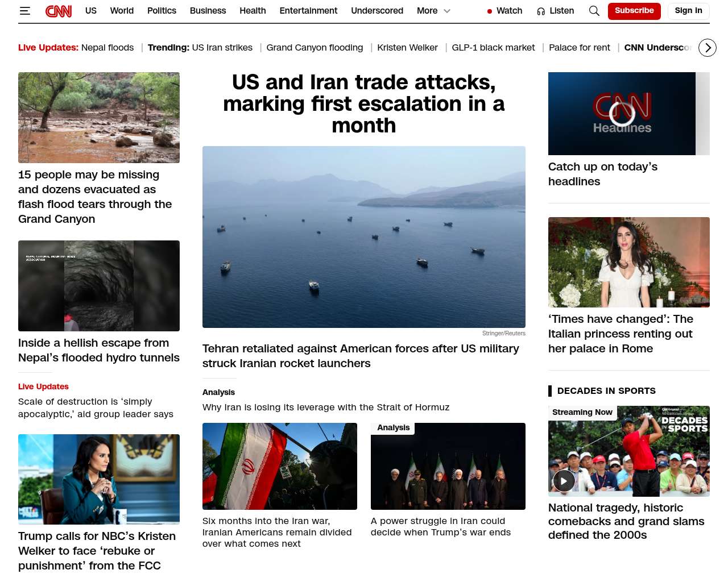Open Catch up on today's headlines
This screenshot has height=582, width=728.
pyautogui.click(x=603, y=174)
